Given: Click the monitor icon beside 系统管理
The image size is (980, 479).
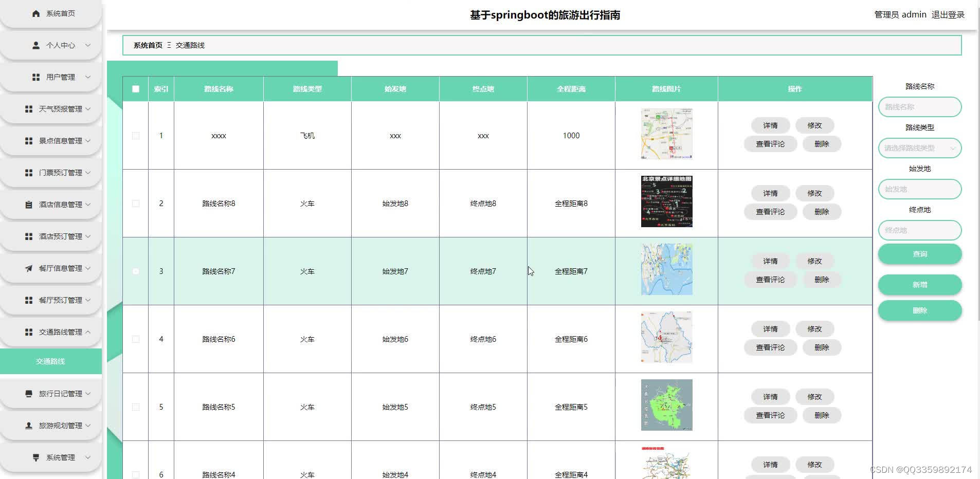Looking at the screenshot, I should pos(36,457).
